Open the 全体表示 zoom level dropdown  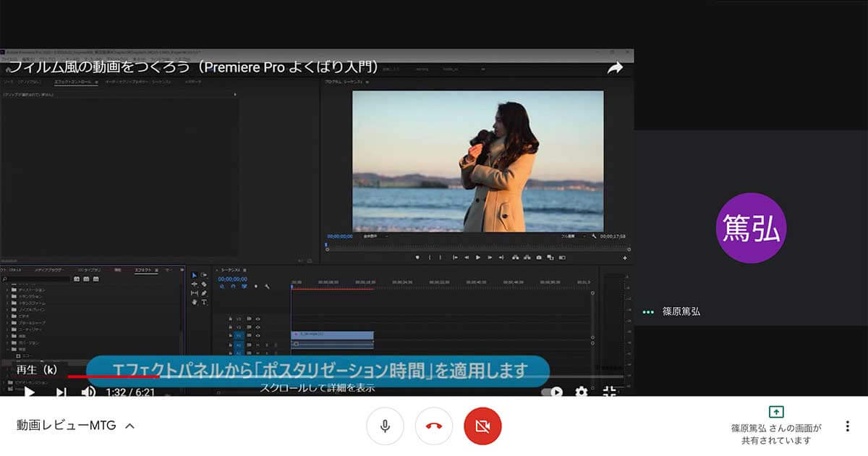point(375,236)
